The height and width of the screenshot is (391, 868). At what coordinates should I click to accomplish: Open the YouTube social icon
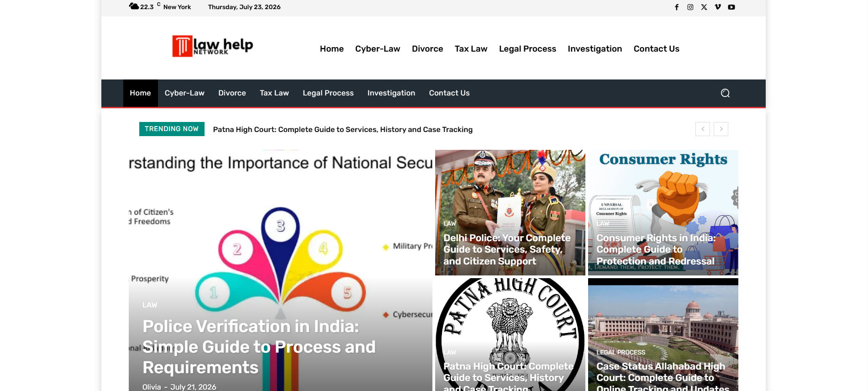click(x=731, y=7)
